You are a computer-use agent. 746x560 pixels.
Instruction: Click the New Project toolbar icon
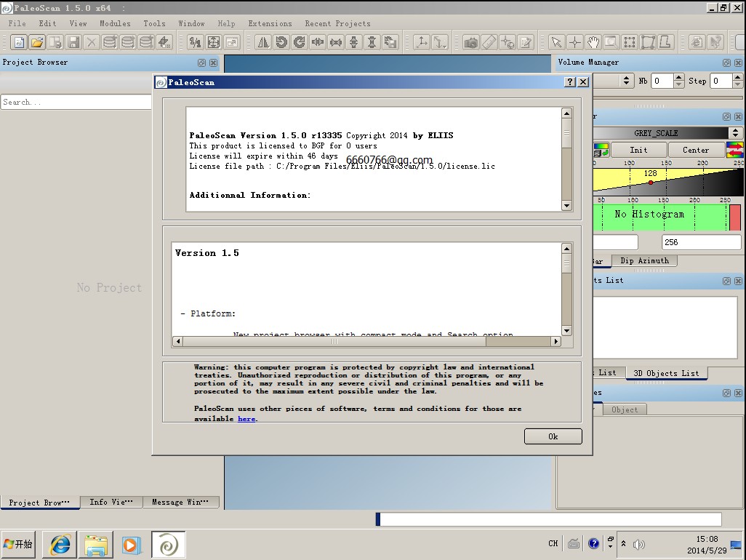pyautogui.click(x=19, y=42)
